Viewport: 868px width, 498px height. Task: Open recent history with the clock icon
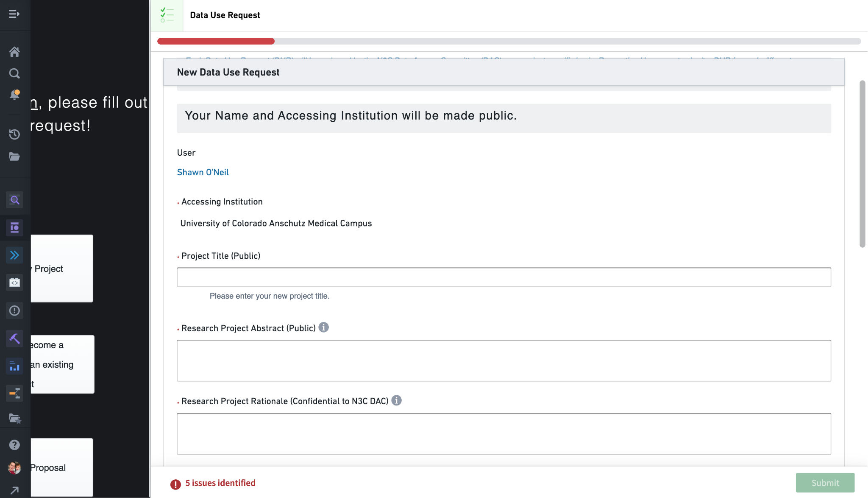coord(15,134)
